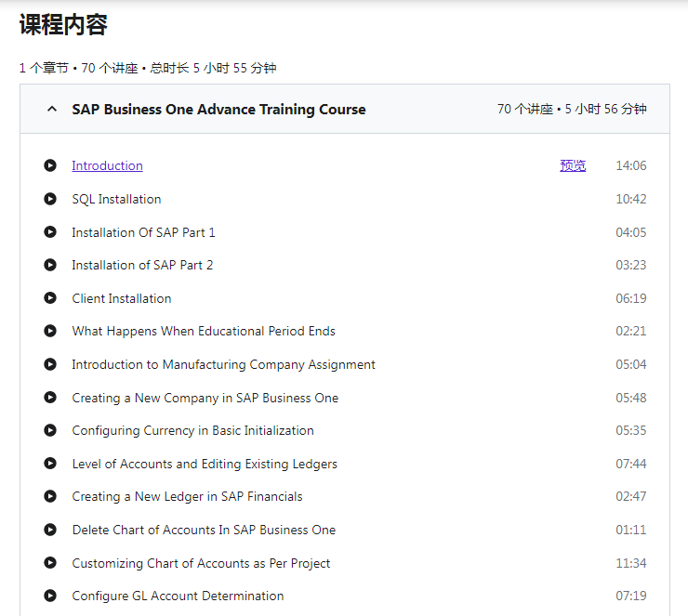Select the Client Installation lecture title
This screenshot has width=688, height=616.
122,298
